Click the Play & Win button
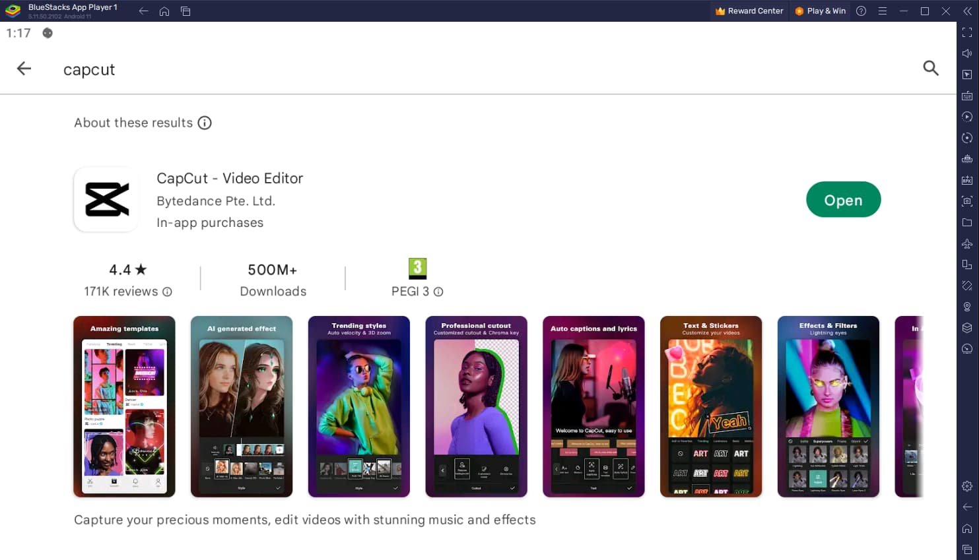979x560 pixels. (x=821, y=11)
